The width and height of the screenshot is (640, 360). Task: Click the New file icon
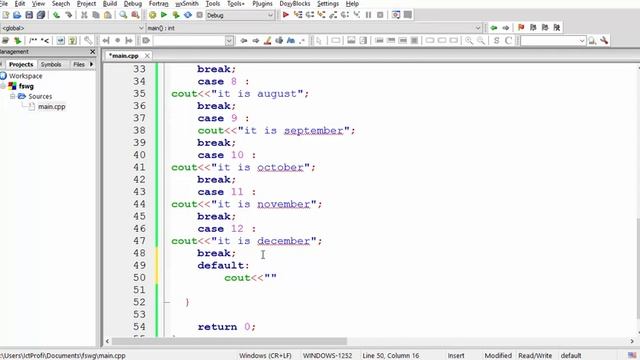point(6,15)
